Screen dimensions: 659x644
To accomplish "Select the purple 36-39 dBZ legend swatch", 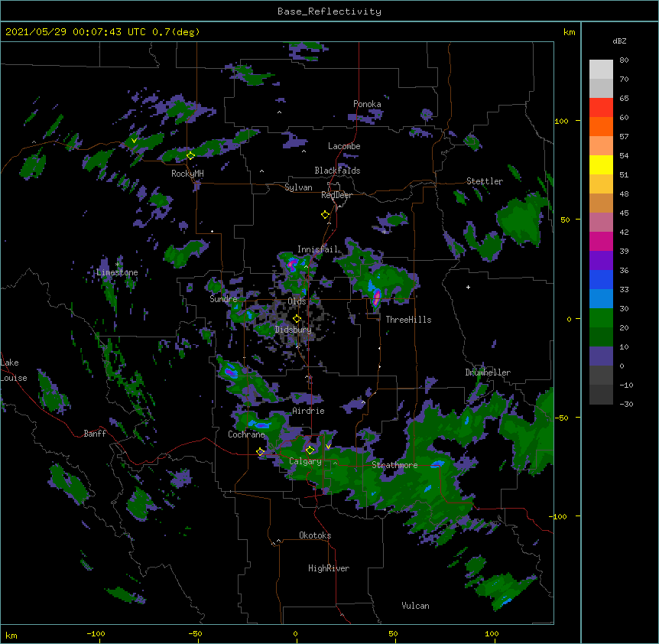I will [601, 261].
